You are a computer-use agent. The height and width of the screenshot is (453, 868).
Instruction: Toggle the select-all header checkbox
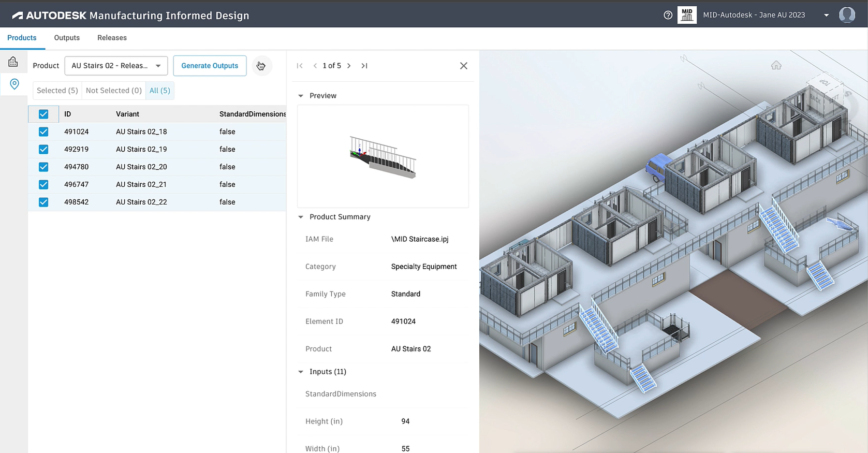(x=43, y=114)
